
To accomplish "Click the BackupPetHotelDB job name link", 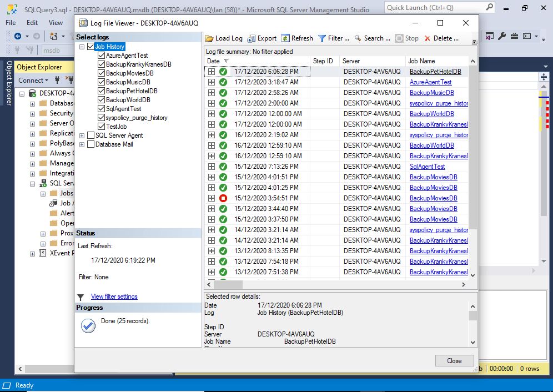I will (x=435, y=72).
